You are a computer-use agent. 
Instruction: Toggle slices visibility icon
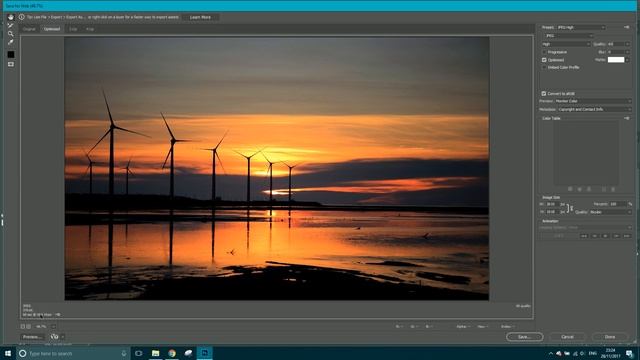(11, 64)
